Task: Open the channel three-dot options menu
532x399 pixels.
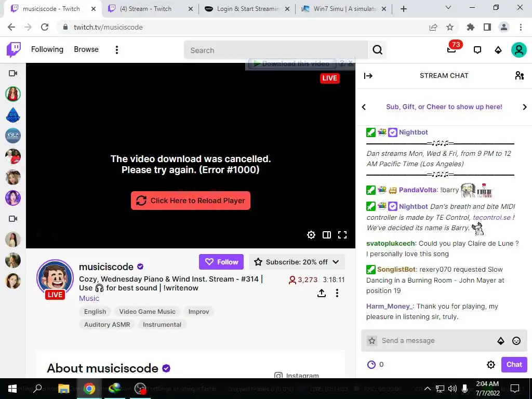Action: [x=337, y=293]
